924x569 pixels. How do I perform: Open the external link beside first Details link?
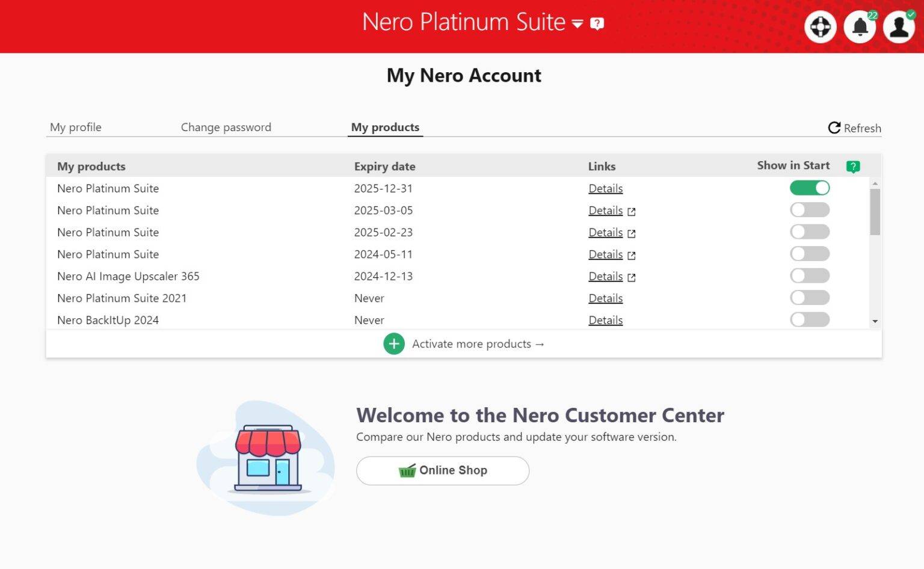(633, 211)
